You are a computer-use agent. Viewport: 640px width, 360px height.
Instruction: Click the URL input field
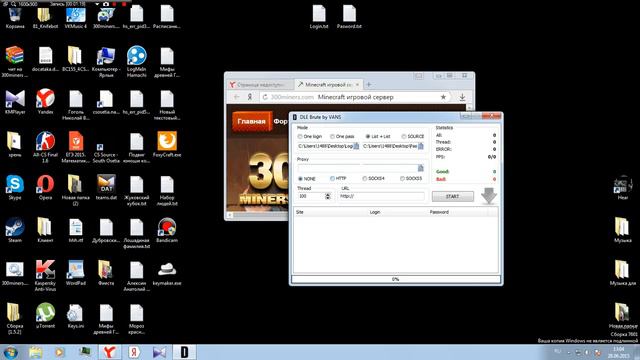(382, 196)
